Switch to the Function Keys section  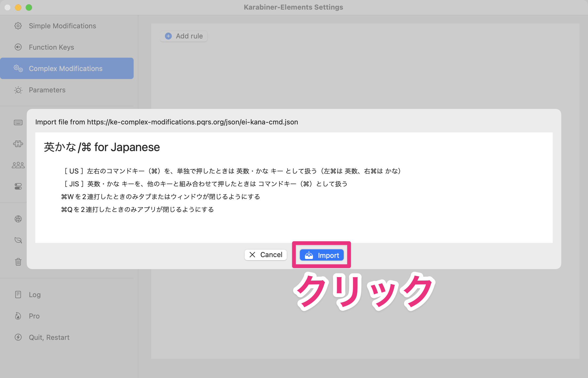click(51, 47)
